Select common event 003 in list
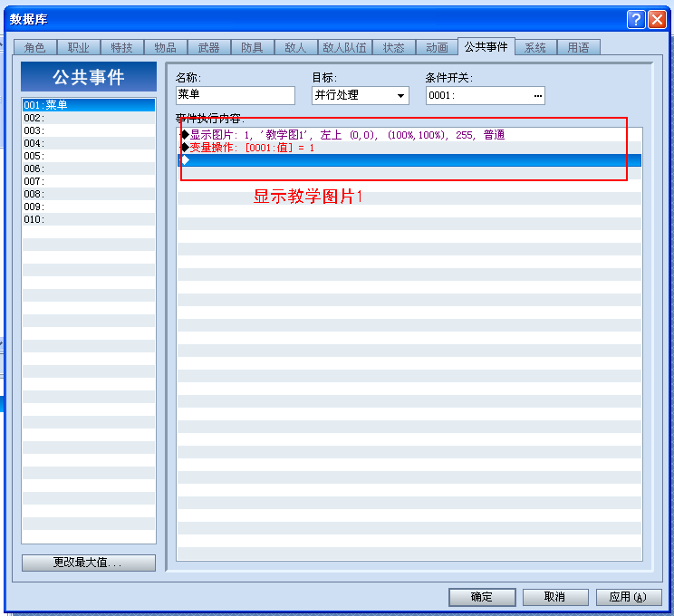Viewport: 674px width, 616px height. coord(89,130)
